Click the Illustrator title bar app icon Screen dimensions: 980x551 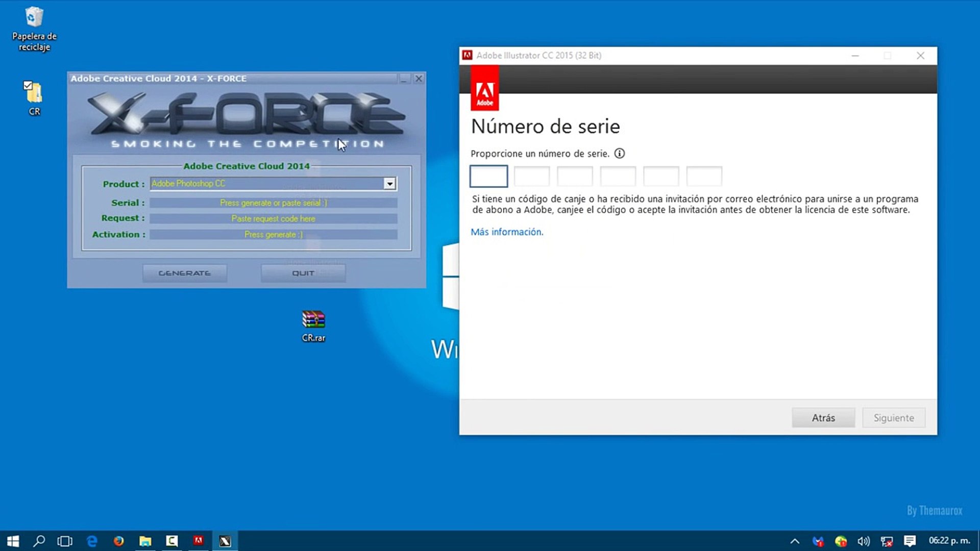(x=467, y=55)
